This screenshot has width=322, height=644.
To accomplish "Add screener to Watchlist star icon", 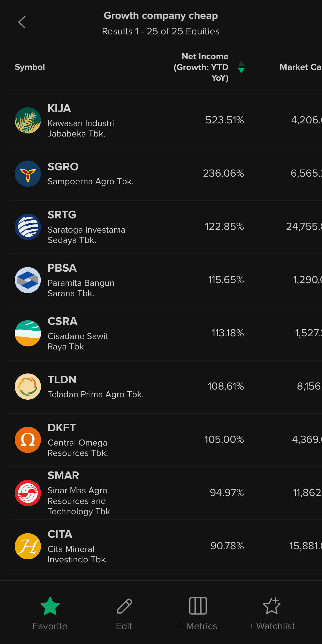I will pos(272,606).
